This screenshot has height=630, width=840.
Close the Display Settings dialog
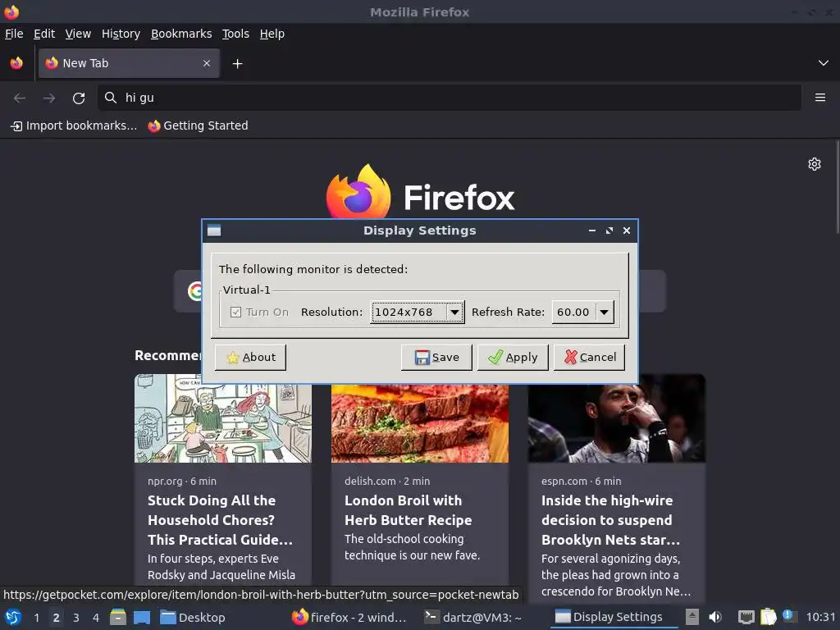(x=626, y=231)
